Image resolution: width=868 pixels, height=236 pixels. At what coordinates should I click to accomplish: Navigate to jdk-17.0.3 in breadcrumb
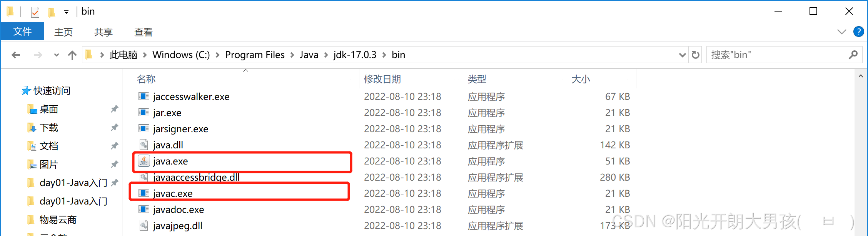(355, 55)
